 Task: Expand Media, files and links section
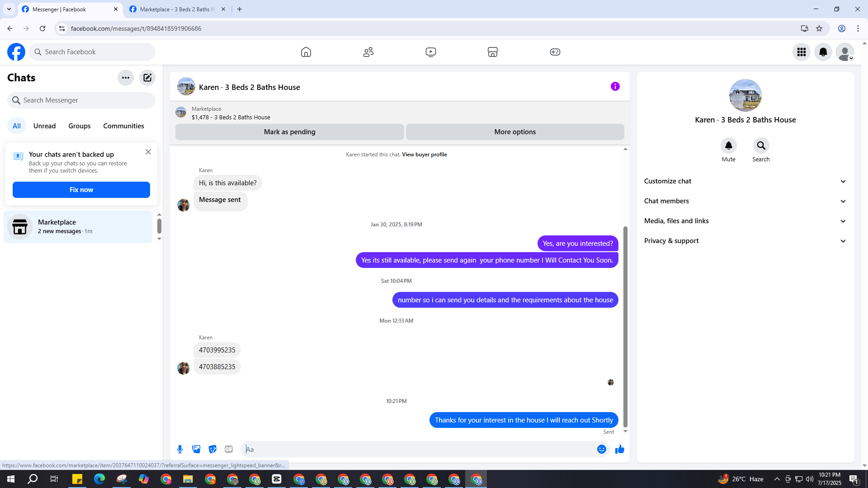tap(745, 221)
